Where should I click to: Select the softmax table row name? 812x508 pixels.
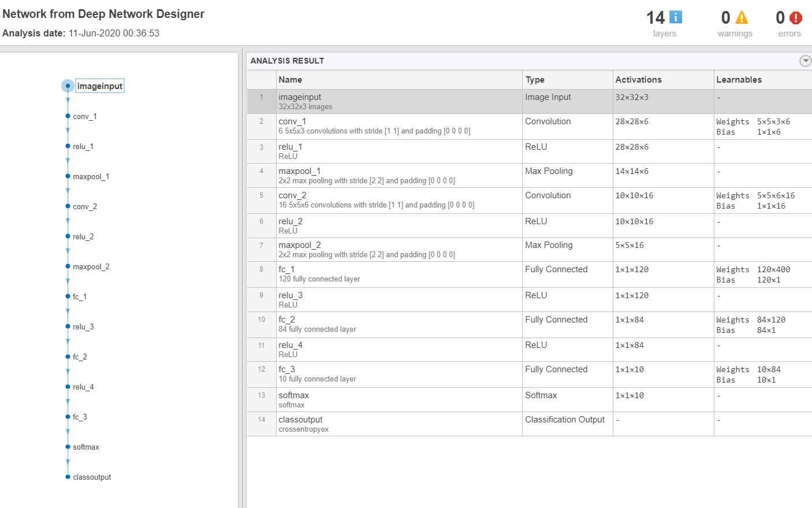tap(293, 395)
